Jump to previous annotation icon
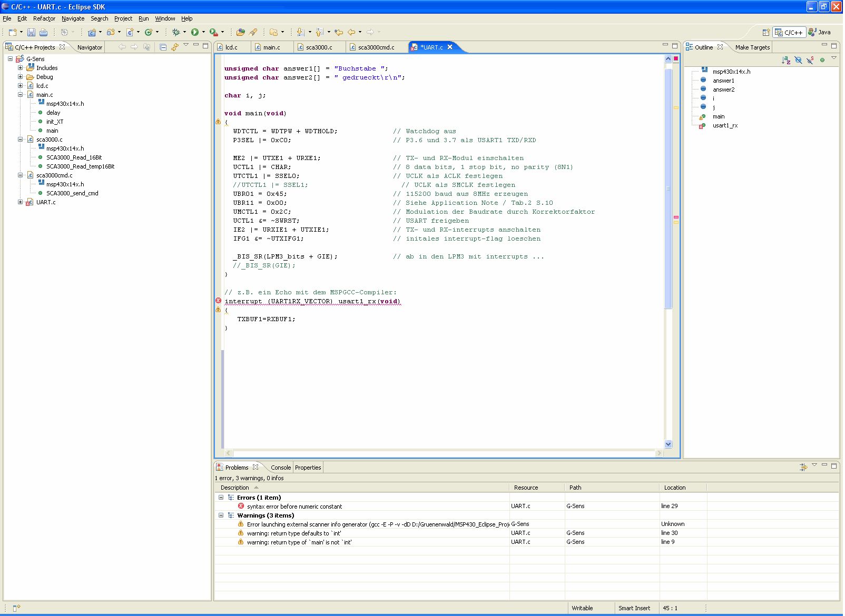The height and width of the screenshot is (616, 845). point(319,32)
